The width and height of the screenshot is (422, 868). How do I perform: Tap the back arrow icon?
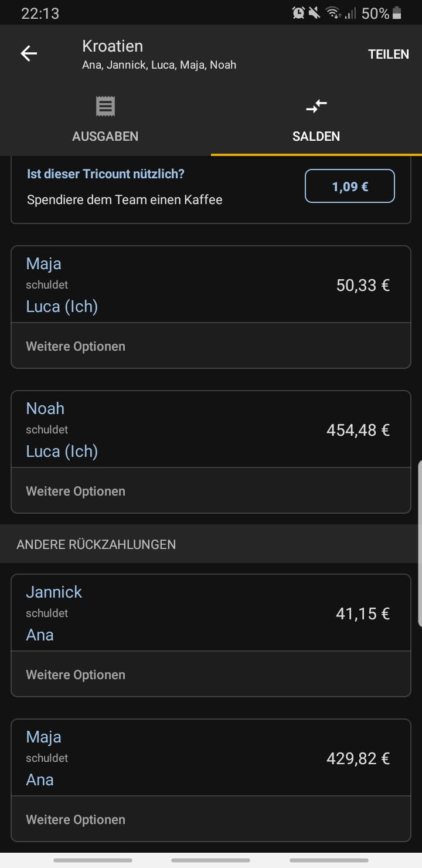29,54
